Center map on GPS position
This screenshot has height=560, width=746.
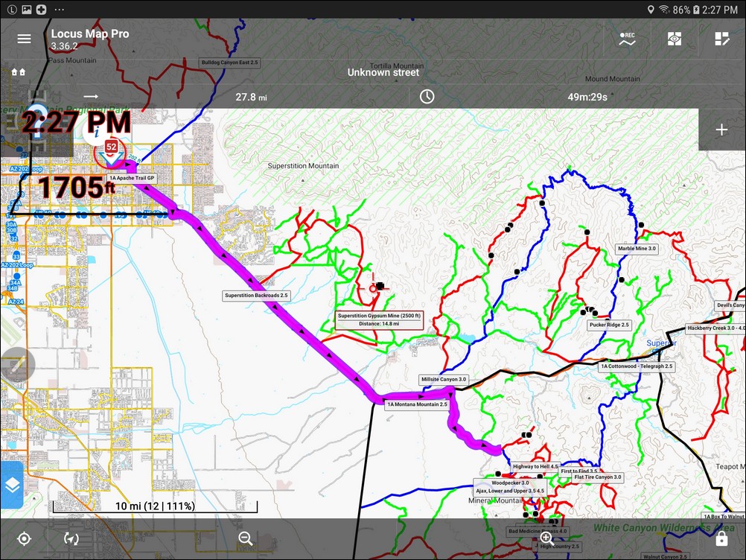tap(24, 538)
